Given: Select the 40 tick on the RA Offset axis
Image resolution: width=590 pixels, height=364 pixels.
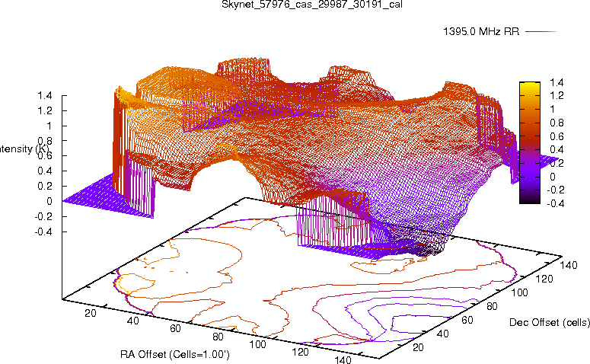Looking at the screenshot, I should pyautogui.click(x=132, y=321).
